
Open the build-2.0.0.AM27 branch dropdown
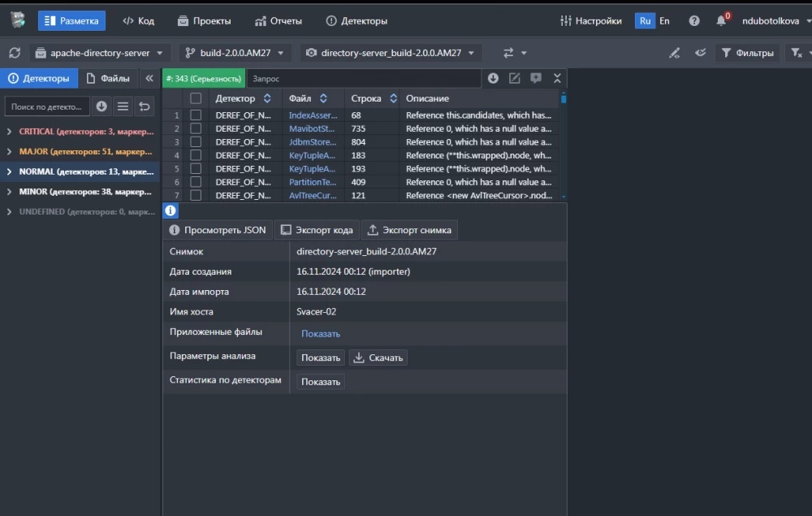235,53
